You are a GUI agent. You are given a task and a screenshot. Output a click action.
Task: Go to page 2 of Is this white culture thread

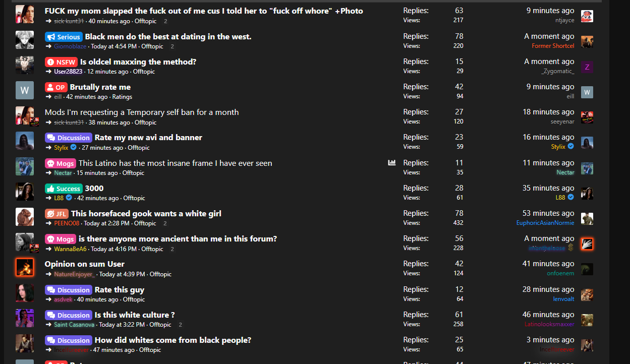180,325
